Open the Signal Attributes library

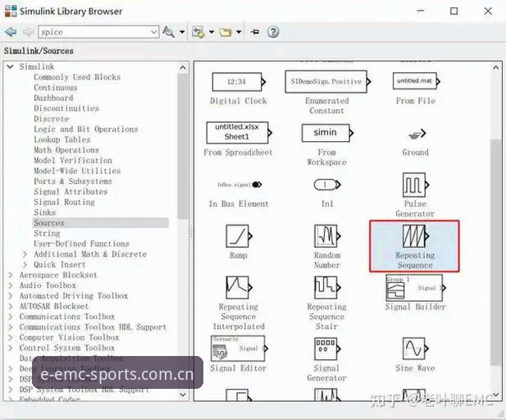click(x=71, y=192)
